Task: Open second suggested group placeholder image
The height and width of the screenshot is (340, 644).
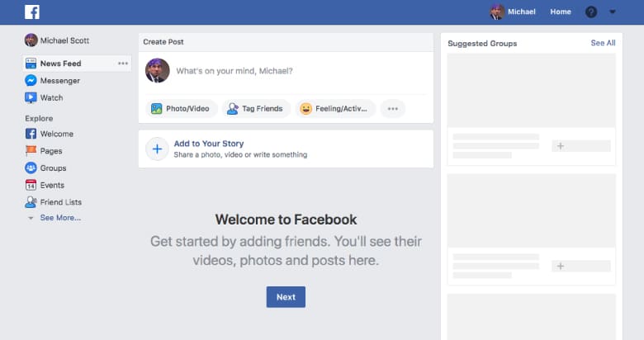Action: tap(532, 210)
